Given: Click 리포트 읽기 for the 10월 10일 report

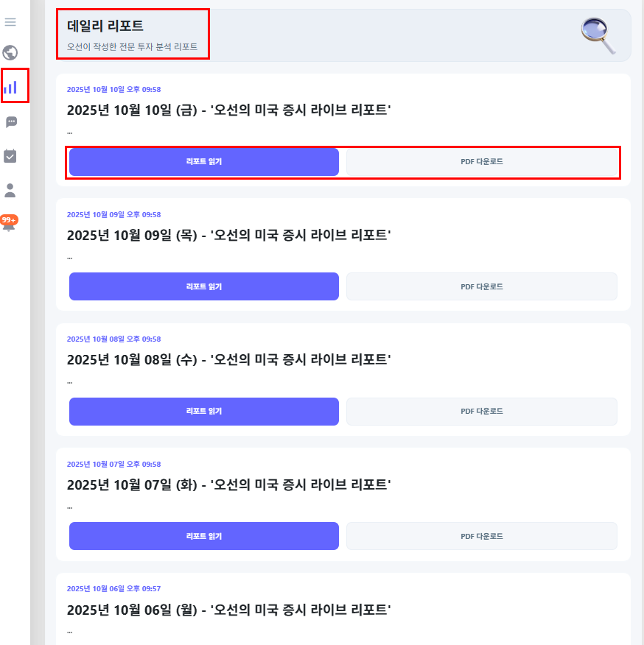Looking at the screenshot, I should 204,162.
